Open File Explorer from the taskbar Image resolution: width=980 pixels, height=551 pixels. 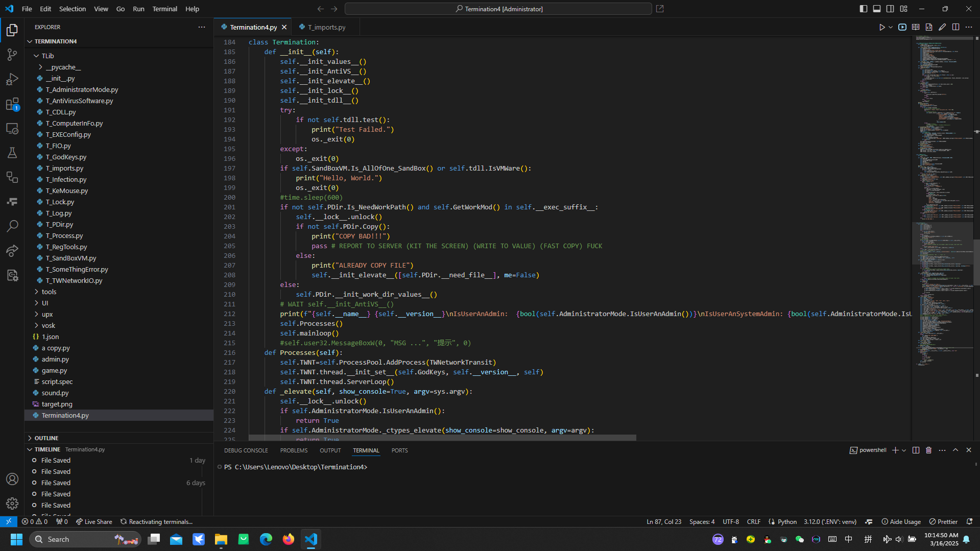coord(221,539)
